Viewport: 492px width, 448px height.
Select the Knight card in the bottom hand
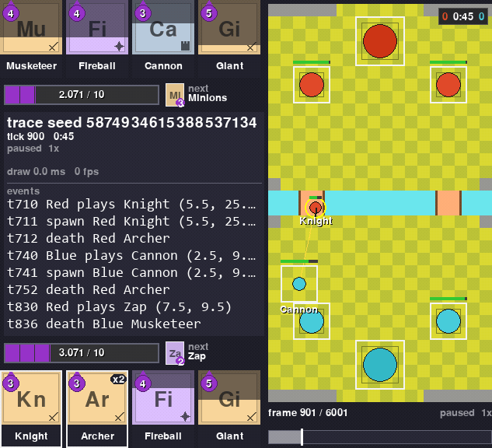point(31,409)
